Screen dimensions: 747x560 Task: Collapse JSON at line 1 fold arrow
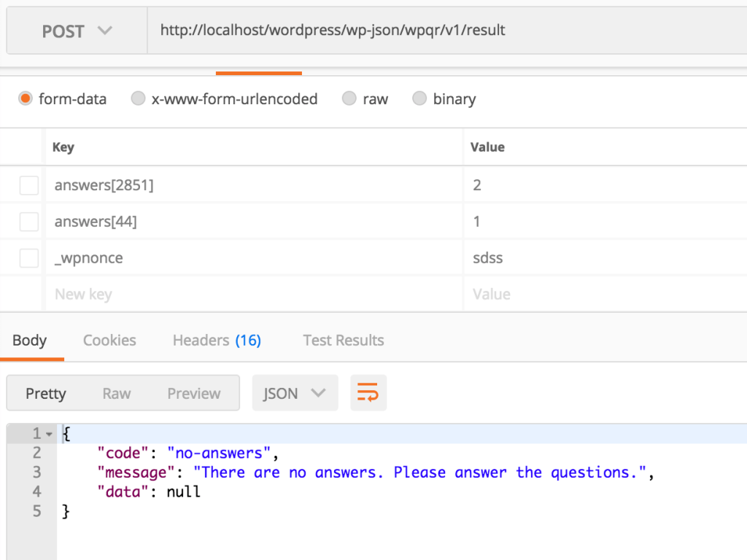49,434
